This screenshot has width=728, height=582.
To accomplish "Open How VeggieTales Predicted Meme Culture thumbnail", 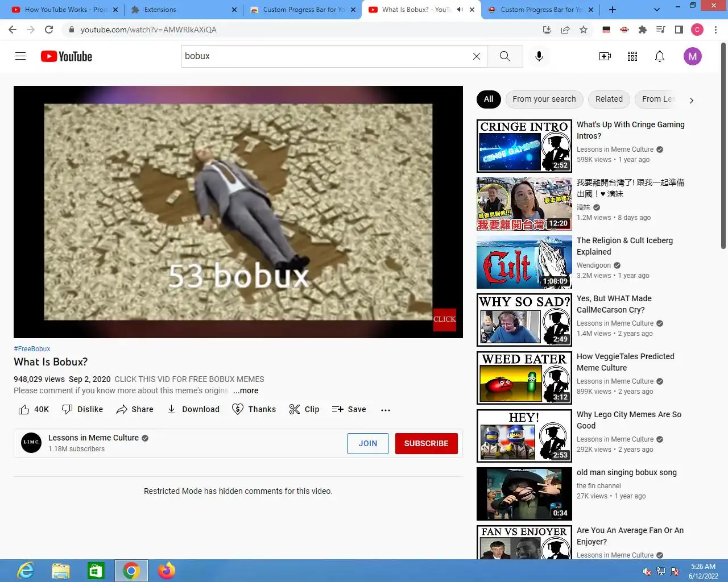I will 524,378.
